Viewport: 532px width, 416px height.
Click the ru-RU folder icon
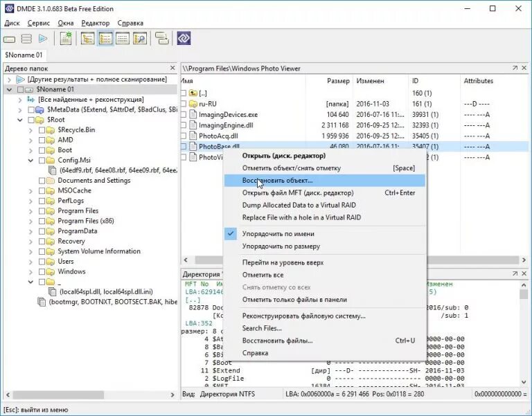coord(193,104)
